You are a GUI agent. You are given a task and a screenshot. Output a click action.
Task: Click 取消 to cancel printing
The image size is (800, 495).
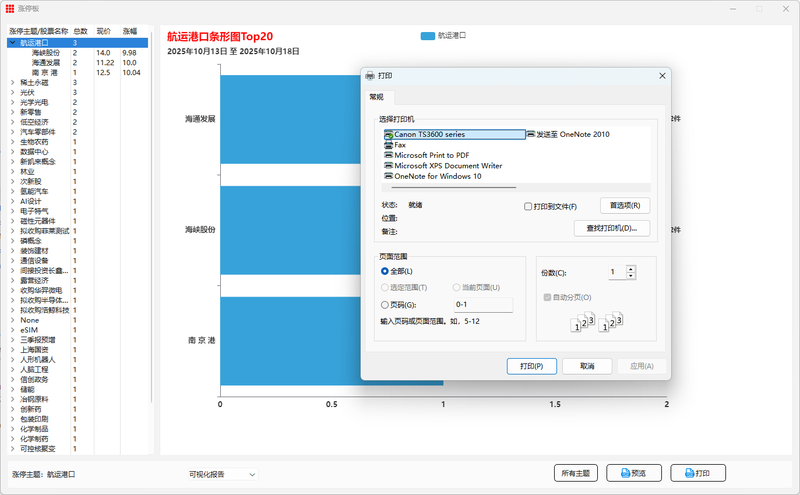587,366
